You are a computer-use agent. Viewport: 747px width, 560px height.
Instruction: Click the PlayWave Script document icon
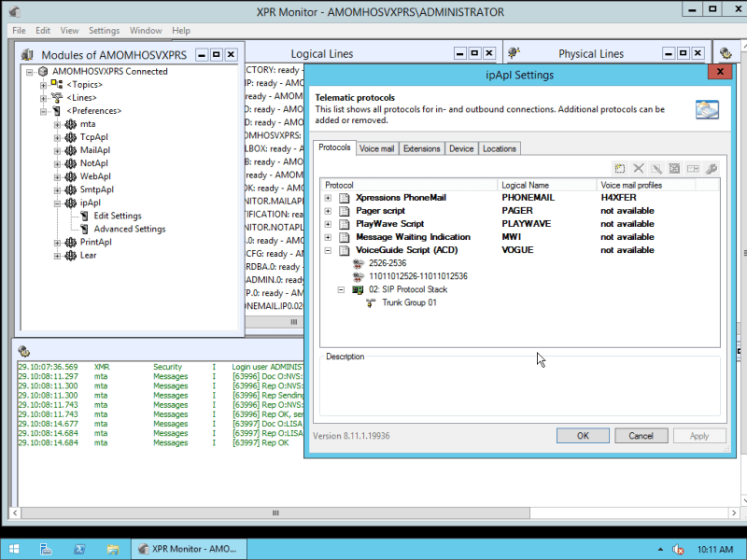click(345, 224)
